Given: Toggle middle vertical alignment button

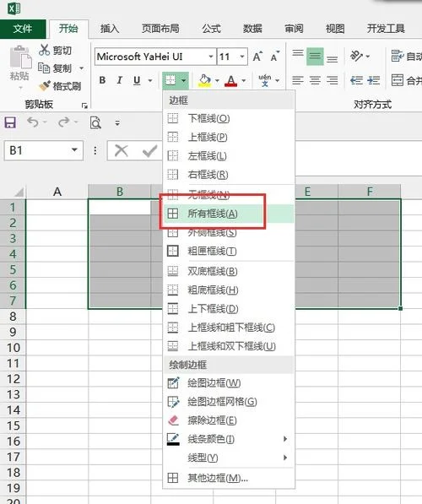Looking at the screenshot, I should click(x=315, y=57).
